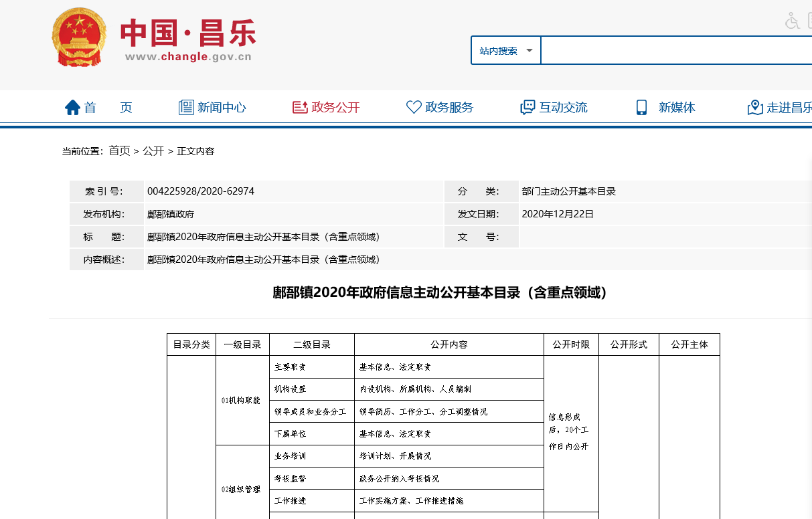Click the 政务公开 document icon
The image size is (812, 519).
[300, 107]
